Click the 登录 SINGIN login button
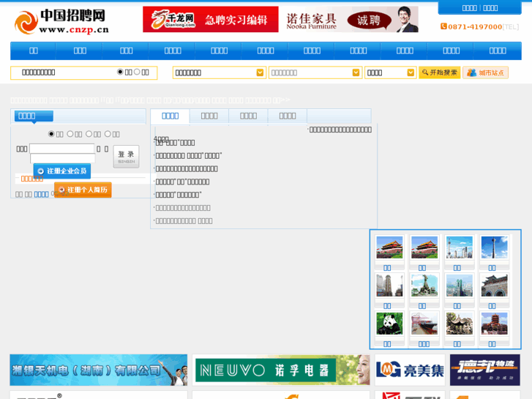The width and height of the screenshot is (532, 399). click(x=126, y=157)
